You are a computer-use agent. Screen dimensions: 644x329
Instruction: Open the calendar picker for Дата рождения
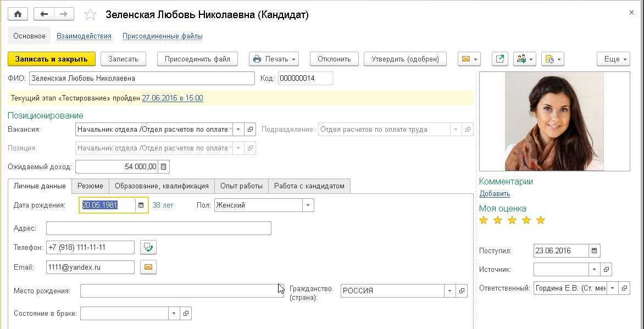141,205
